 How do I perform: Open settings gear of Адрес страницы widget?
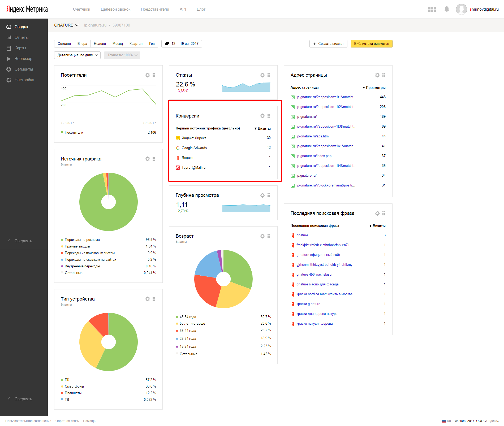pos(377,75)
